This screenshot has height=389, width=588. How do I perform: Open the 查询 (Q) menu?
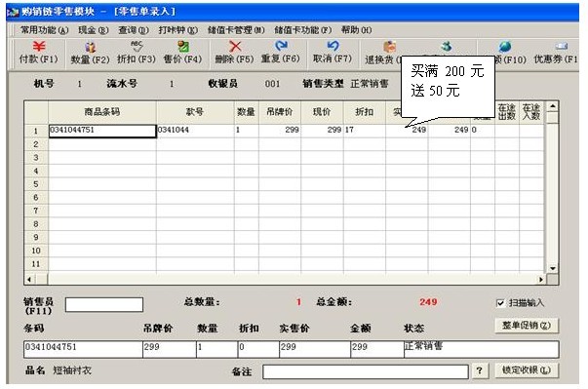[x=134, y=30]
